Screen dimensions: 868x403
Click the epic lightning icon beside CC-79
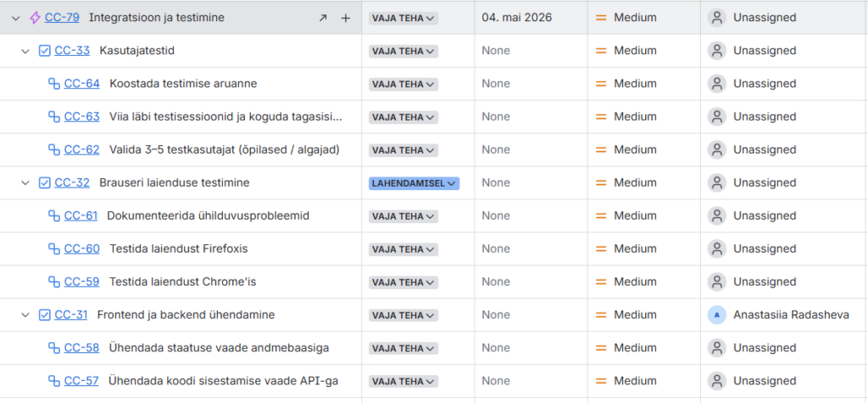pos(35,18)
